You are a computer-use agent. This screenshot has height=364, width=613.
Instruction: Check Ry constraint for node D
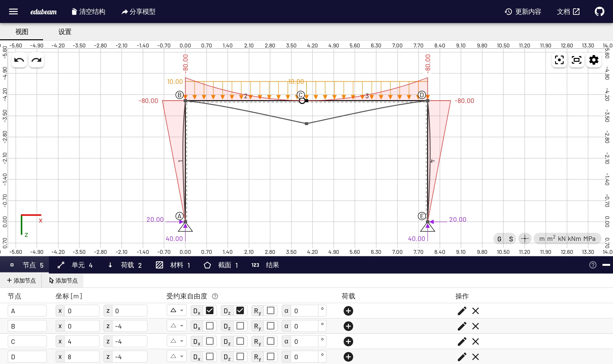(x=270, y=356)
